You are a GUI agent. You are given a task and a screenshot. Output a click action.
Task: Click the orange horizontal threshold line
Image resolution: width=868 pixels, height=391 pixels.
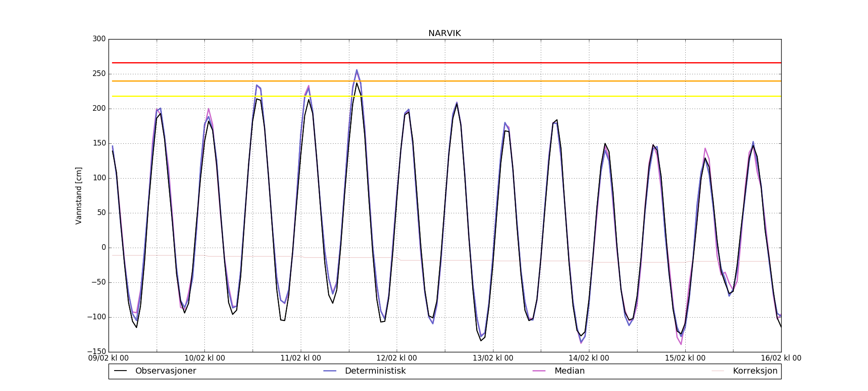[447, 81]
